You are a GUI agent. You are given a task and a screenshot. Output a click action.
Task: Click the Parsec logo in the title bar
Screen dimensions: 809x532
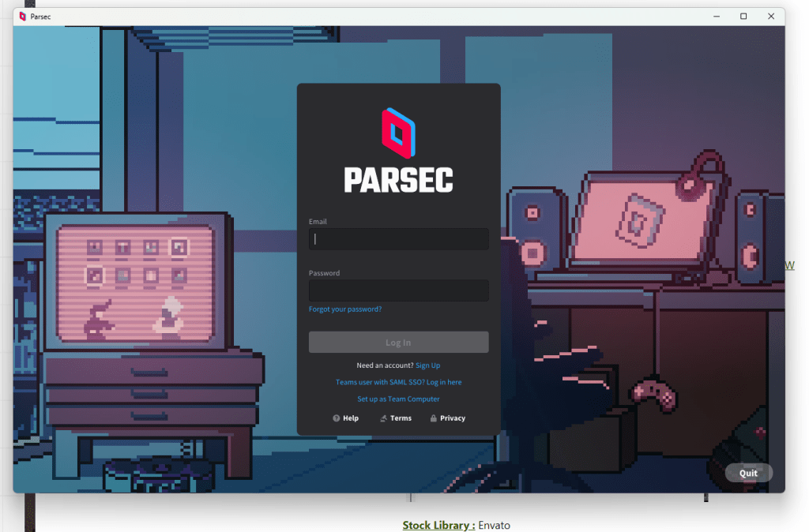click(22, 17)
